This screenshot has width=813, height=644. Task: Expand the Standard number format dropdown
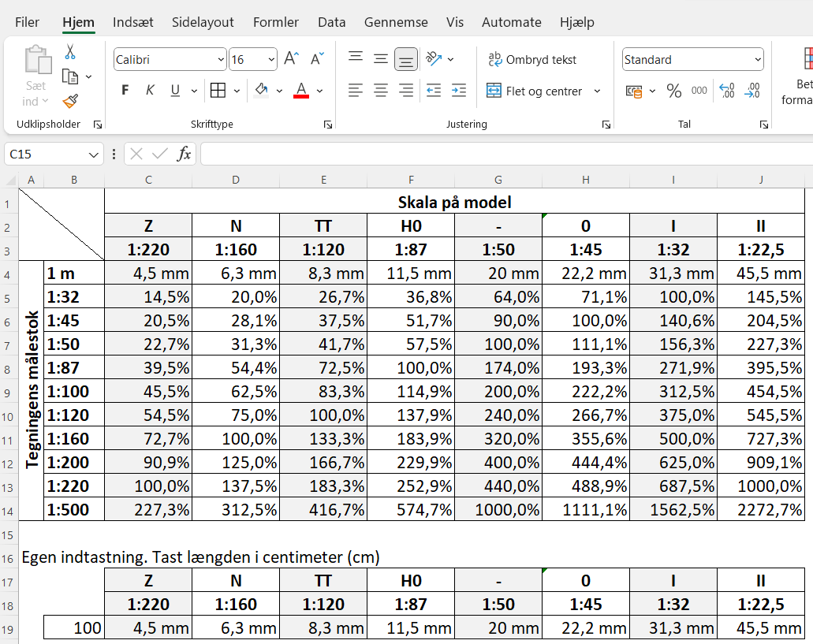[758, 60]
